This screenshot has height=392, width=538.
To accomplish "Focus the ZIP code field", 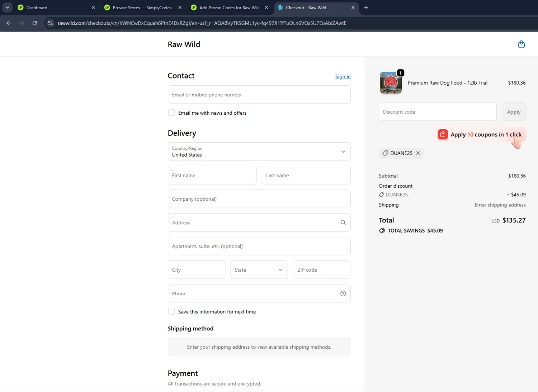I will point(321,270).
